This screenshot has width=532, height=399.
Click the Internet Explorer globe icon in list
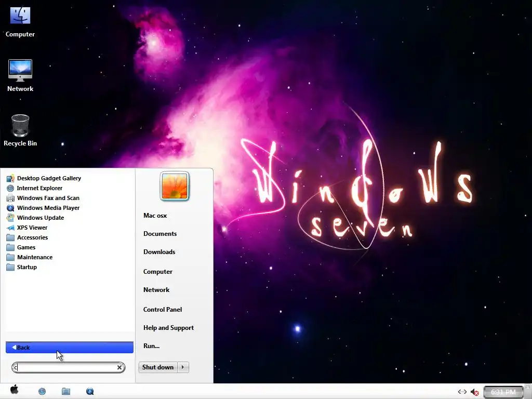click(x=10, y=188)
